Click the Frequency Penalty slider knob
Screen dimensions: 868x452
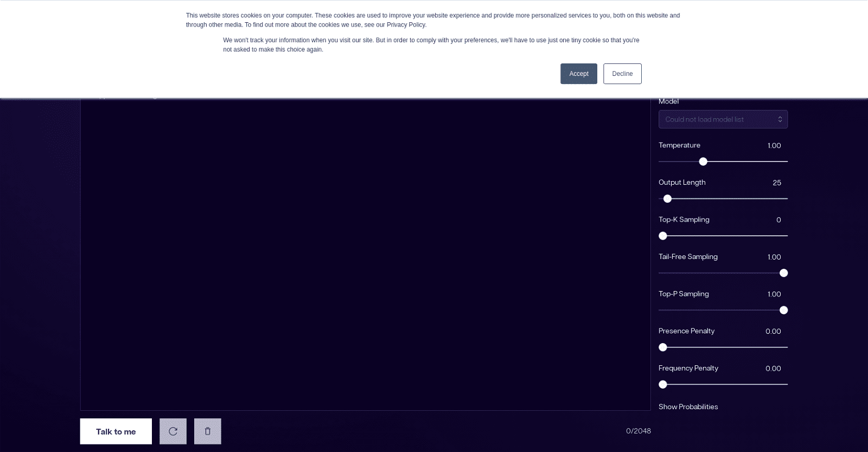pos(663,384)
